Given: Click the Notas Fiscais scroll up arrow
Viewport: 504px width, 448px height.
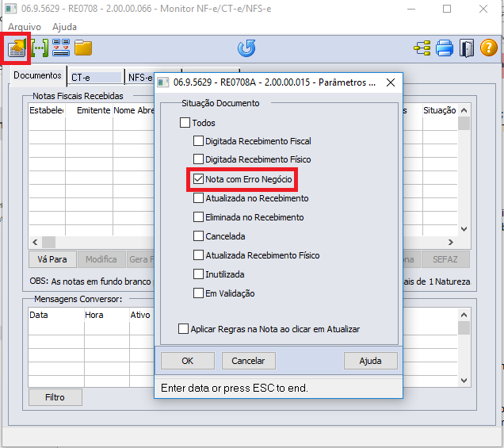Looking at the screenshot, I should point(464,110).
